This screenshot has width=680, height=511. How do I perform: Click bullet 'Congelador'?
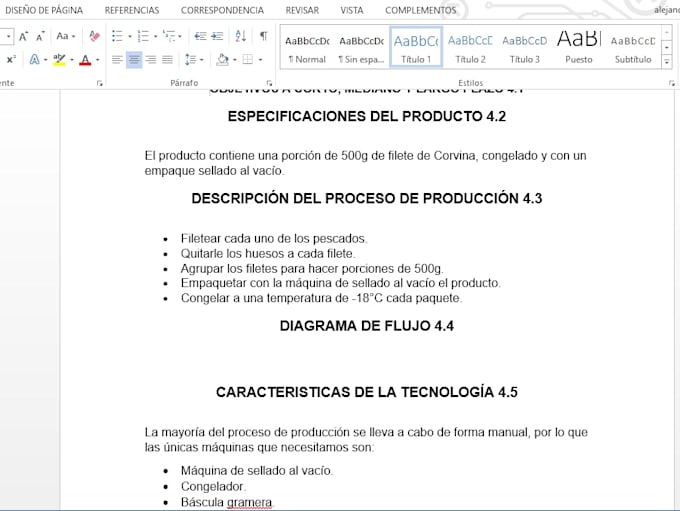click(213, 486)
